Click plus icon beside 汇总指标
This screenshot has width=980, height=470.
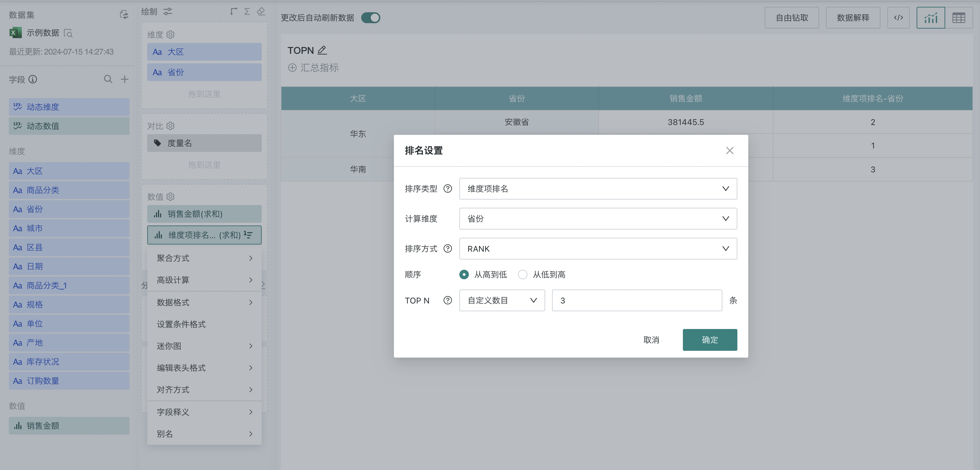tap(292, 68)
